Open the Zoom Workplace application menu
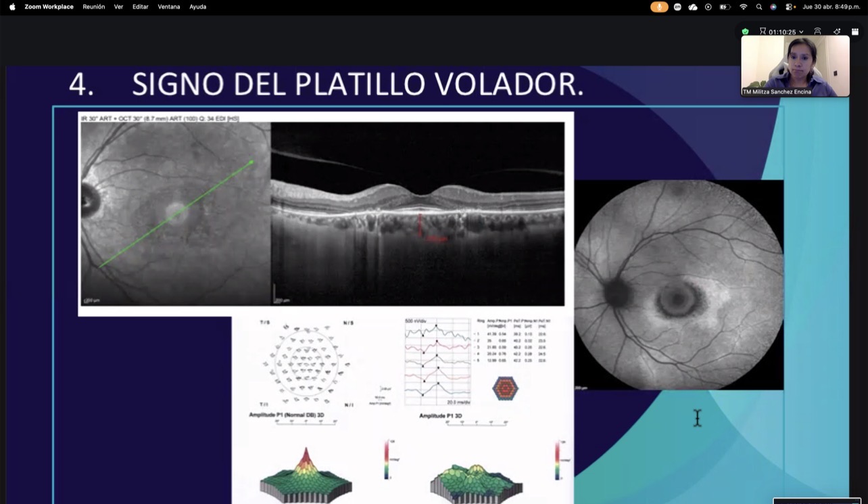 point(49,7)
